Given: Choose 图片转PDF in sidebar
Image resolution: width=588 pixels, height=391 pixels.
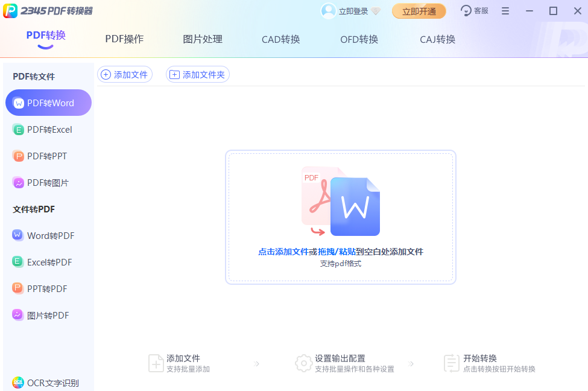Looking at the screenshot, I should tap(48, 316).
